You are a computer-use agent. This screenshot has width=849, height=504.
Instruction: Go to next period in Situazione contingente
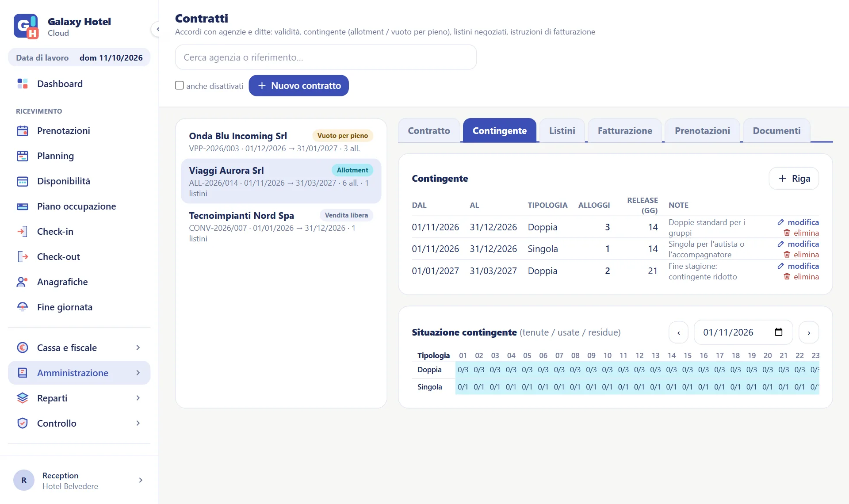coord(809,332)
